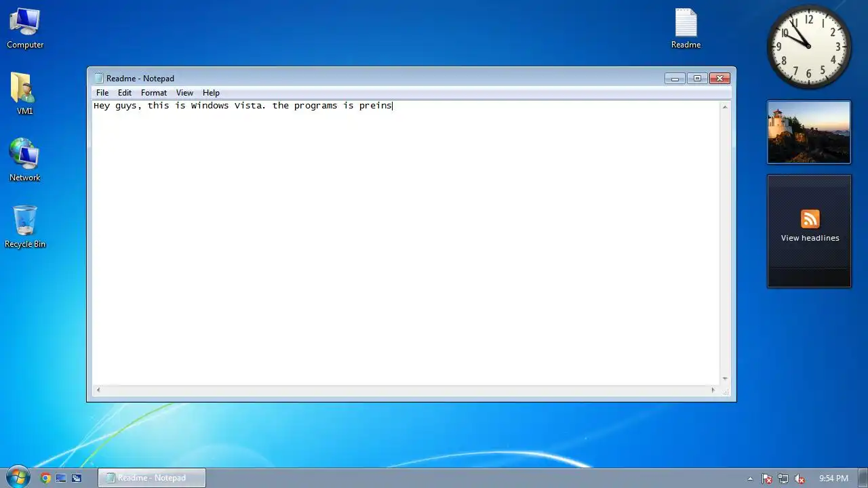Image resolution: width=868 pixels, height=488 pixels.
Task: Open the View menu in Notepad
Action: point(184,93)
